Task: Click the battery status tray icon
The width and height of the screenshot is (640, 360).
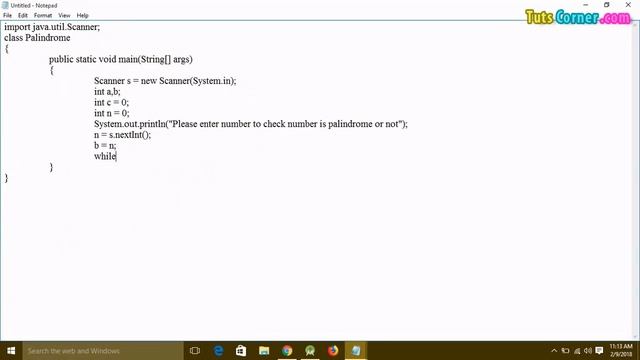Action: point(565,351)
